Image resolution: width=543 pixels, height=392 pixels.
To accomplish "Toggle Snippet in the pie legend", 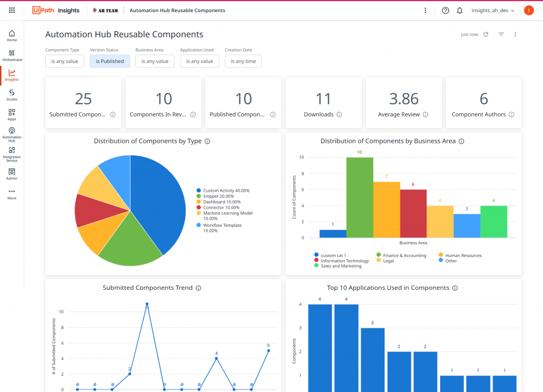I will [215, 196].
